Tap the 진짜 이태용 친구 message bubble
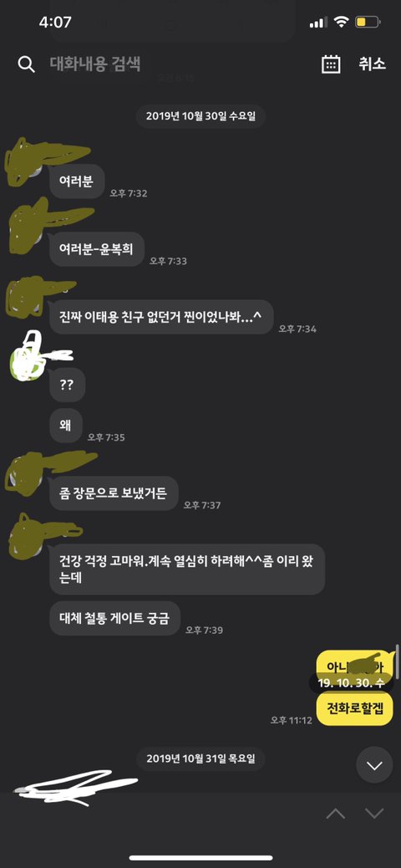The height and width of the screenshot is (868, 401). pyautogui.click(x=161, y=317)
